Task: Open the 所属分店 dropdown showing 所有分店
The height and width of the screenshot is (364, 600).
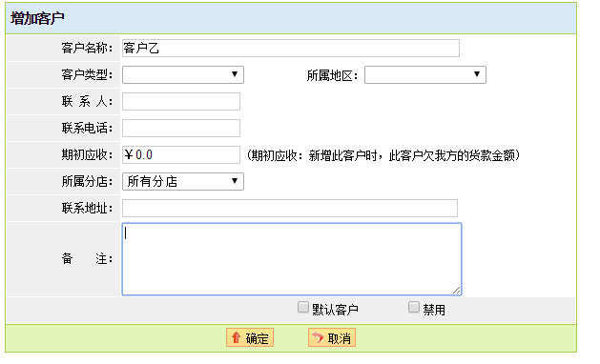Action: 183,181
